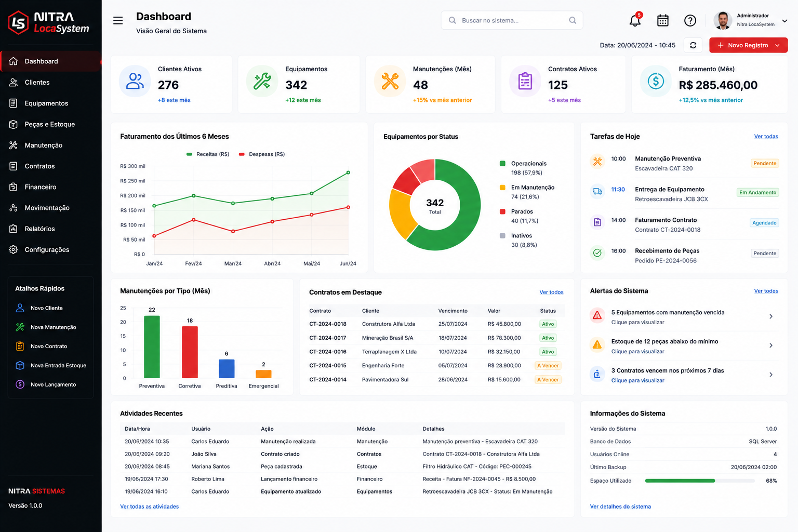Viewport: 798px width, 532px height.
Task: Click Ver todas as atividades link
Action: click(149, 507)
